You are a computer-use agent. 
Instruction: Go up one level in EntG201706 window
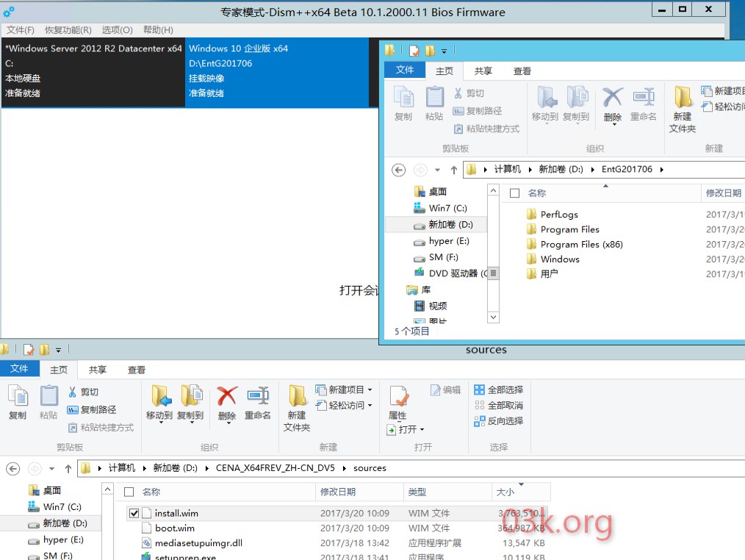(x=454, y=170)
